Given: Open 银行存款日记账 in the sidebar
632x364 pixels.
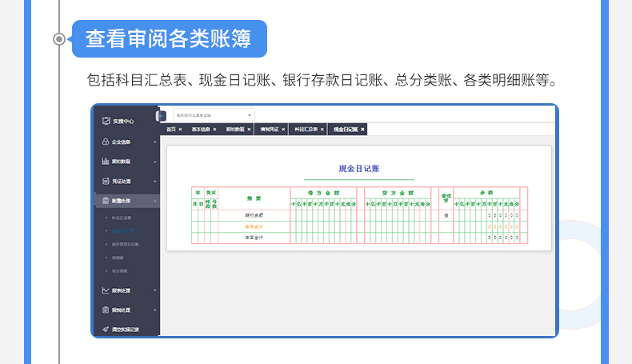Looking at the screenshot, I should 126,244.
